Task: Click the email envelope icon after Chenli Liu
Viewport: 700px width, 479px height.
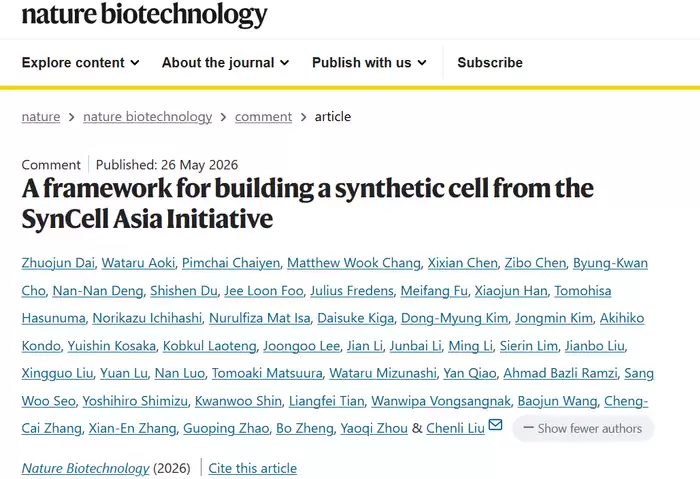Action: pyautogui.click(x=495, y=425)
